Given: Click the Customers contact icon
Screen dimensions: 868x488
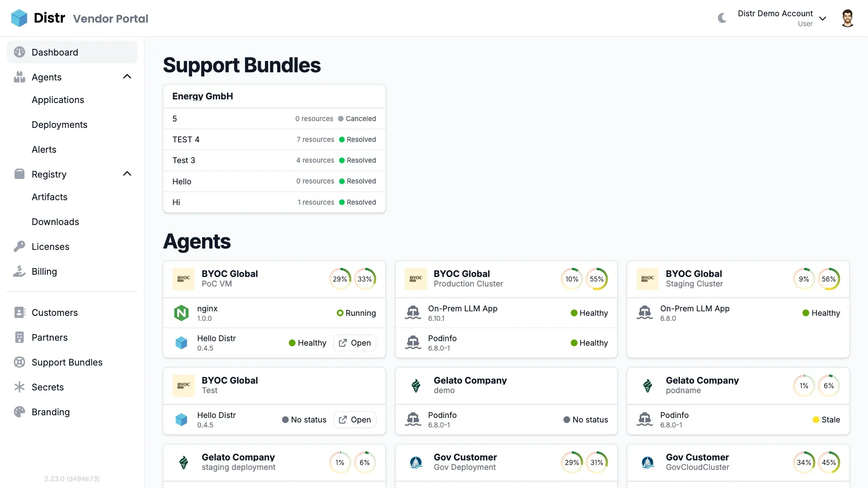Looking at the screenshot, I should (19, 312).
